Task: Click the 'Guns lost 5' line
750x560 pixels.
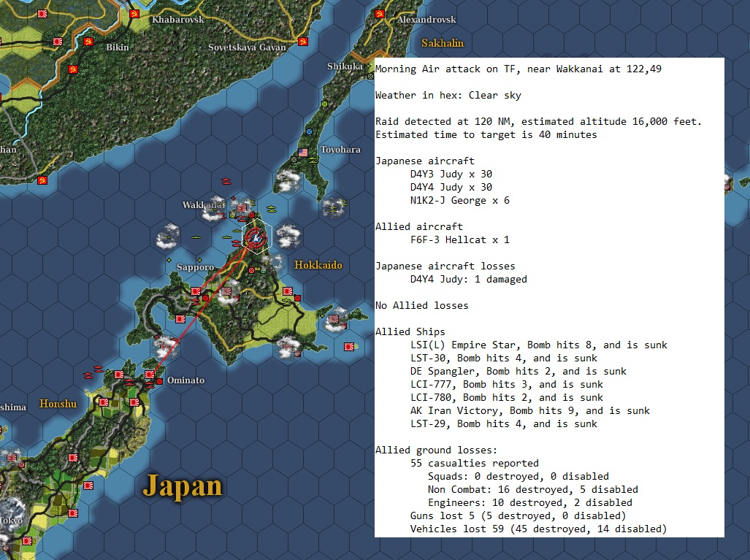Action: point(518,516)
